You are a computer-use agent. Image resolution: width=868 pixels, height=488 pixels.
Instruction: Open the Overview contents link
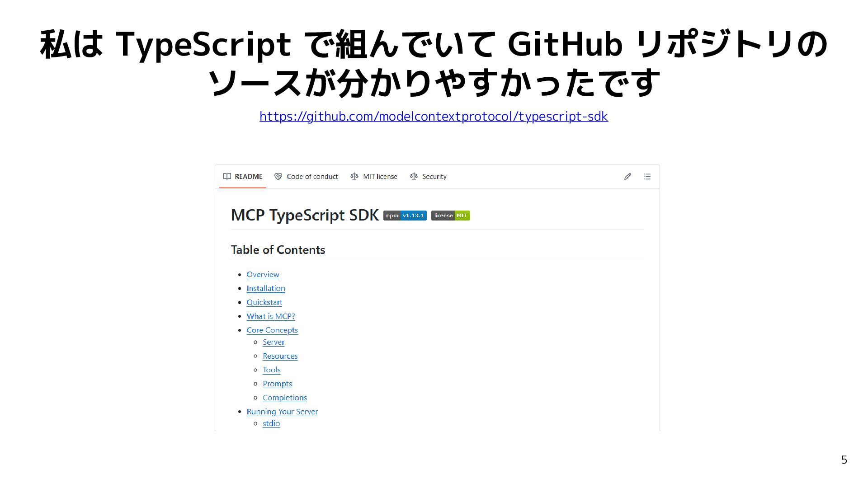pos(263,275)
